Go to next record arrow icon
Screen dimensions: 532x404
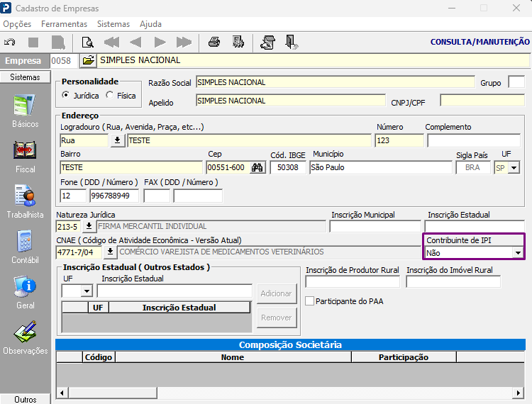coord(160,43)
